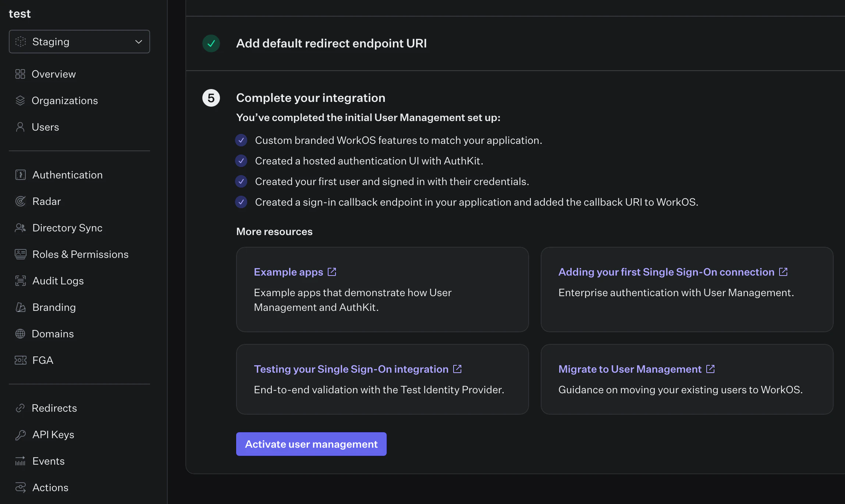
Task: Expand the Add default redirect endpoint URI step
Action: [x=331, y=43]
